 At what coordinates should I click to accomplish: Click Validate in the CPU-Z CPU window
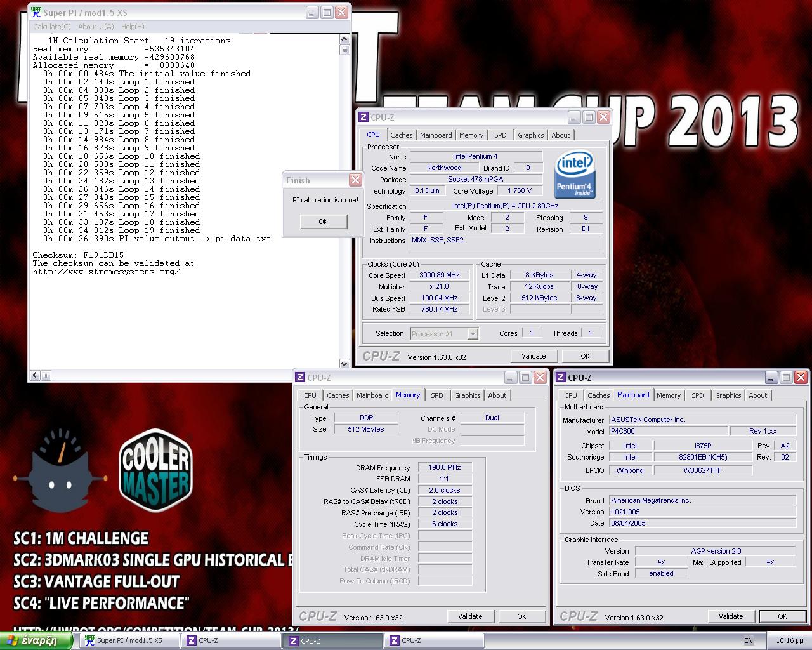534,356
